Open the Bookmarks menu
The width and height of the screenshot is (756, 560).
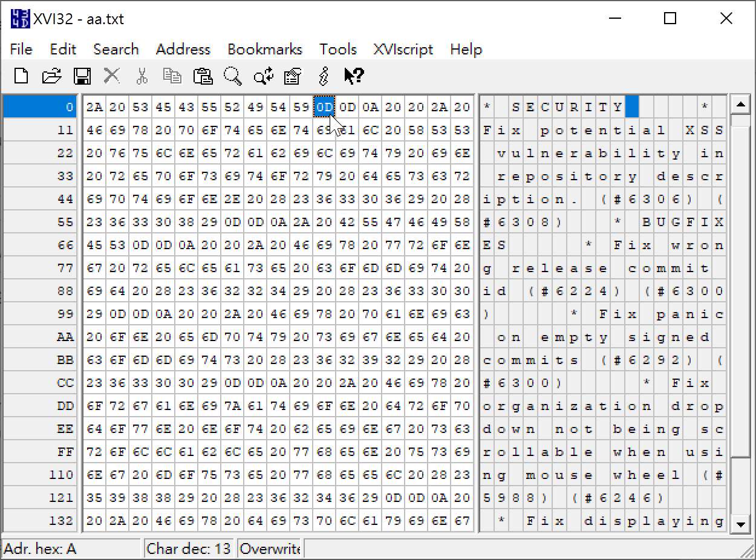(x=265, y=49)
